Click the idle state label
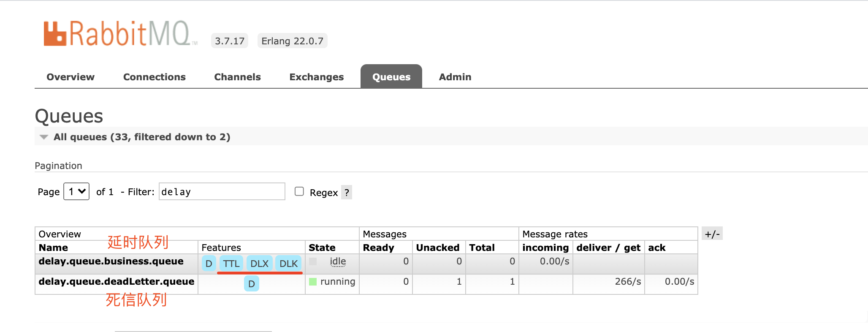 338,261
